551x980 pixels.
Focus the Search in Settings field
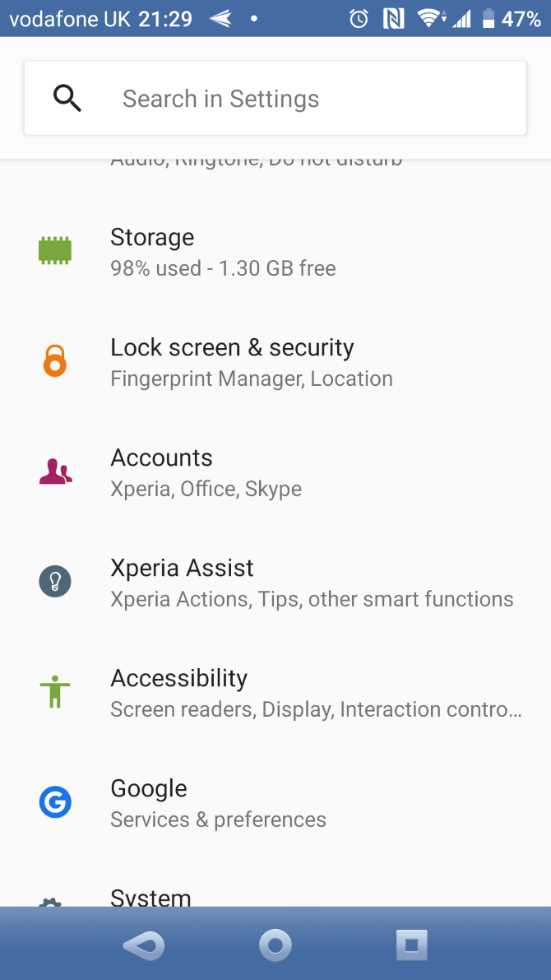[313, 99]
